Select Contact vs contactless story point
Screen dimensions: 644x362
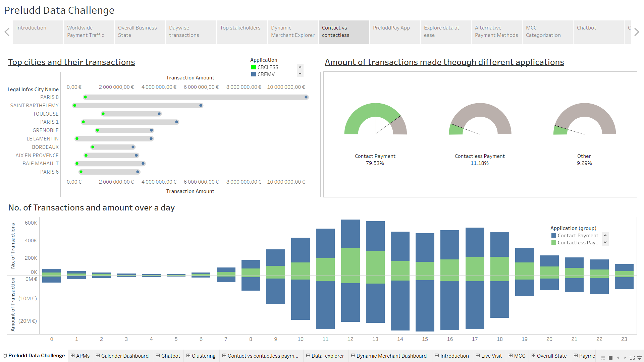pyautogui.click(x=343, y=32)
